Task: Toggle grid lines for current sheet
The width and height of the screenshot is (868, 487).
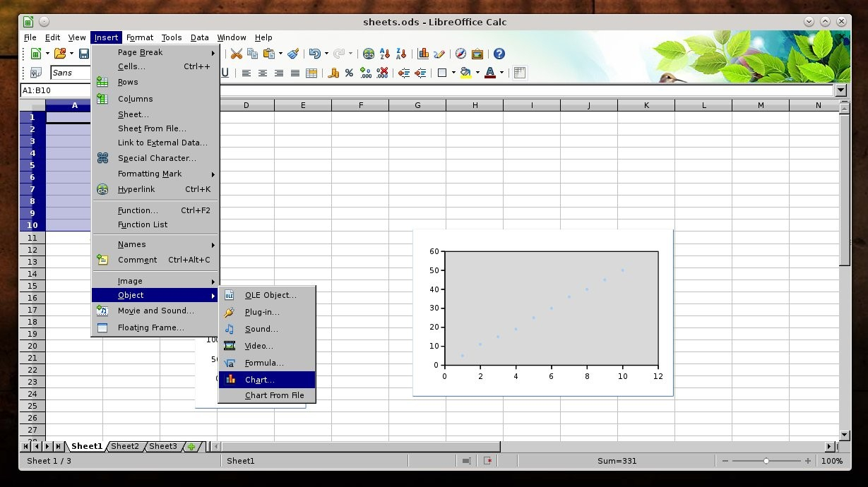Action: (x=520, y=73)
